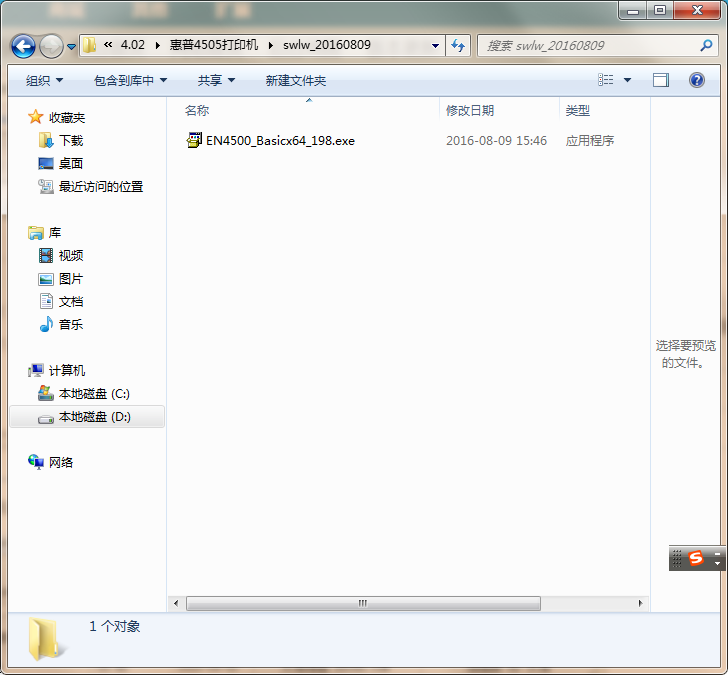728x675 pixels.
Task: Sort by the 类型 column header
Action: (x=577, y=110)
